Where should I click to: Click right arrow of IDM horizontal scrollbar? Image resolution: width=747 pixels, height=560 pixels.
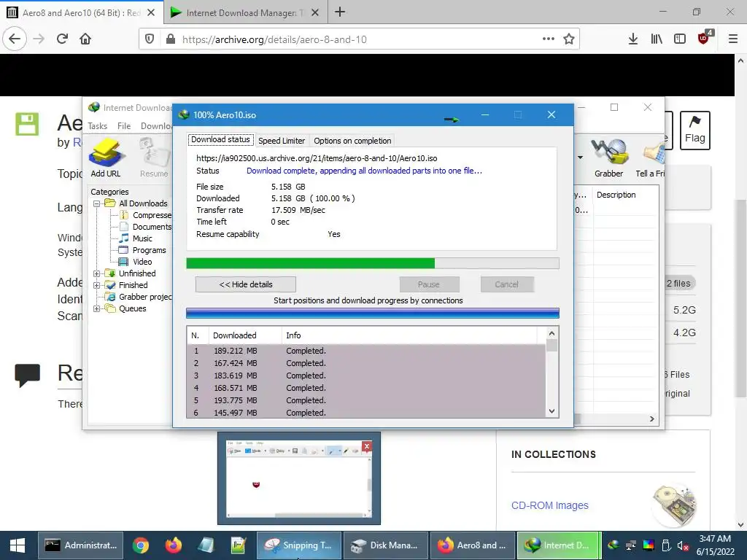[651, 419]
